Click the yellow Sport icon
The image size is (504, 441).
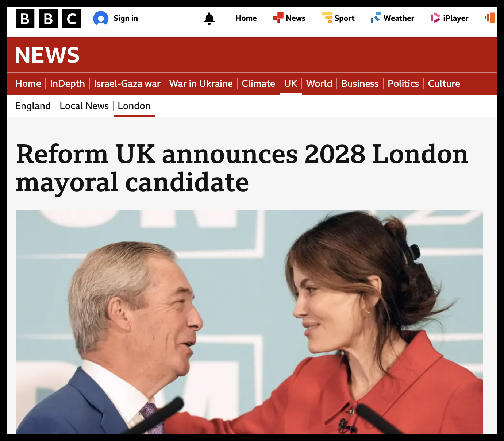(x=327, y=18)
